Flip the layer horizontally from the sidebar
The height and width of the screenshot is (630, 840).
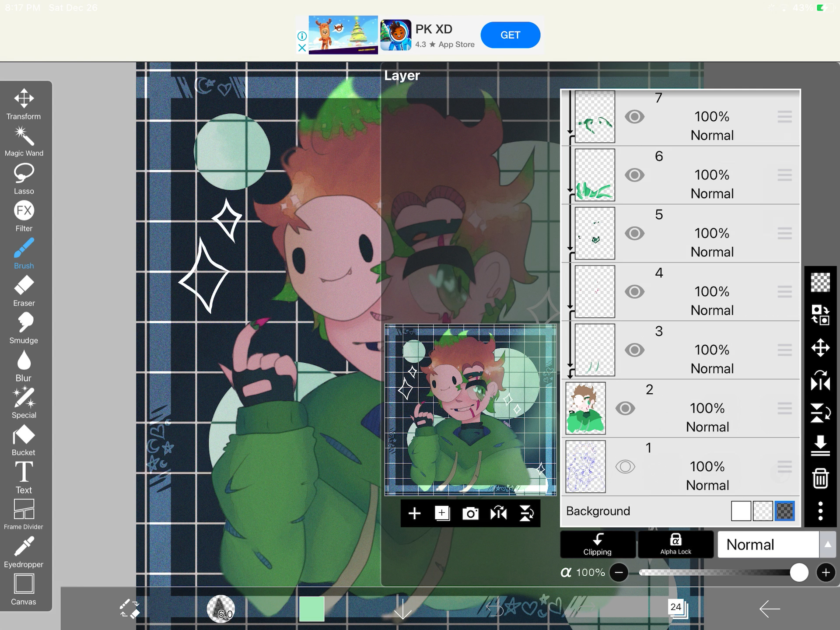click(820, 381)
